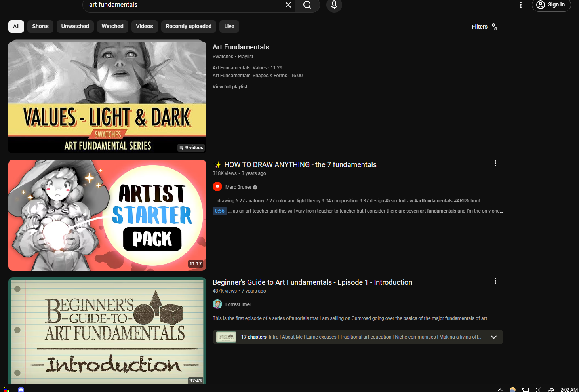
Task: Select the Live filter chip
Action: (x=229, y=26)
